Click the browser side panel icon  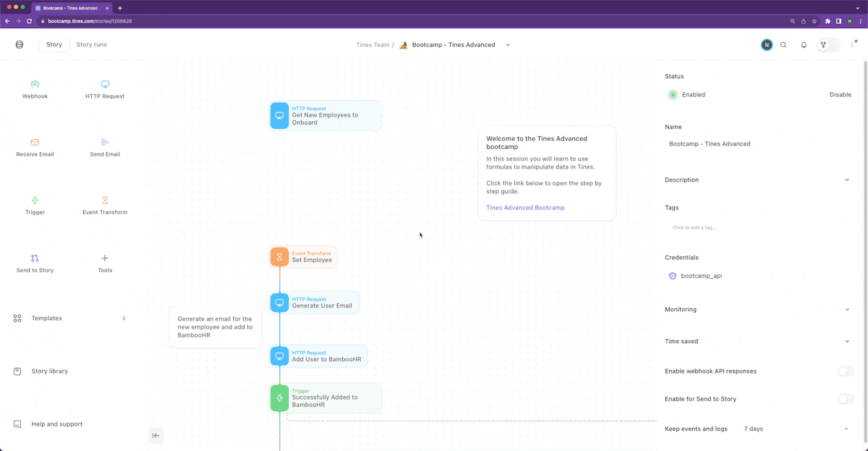pyautogui.click(x=838, y=21)
